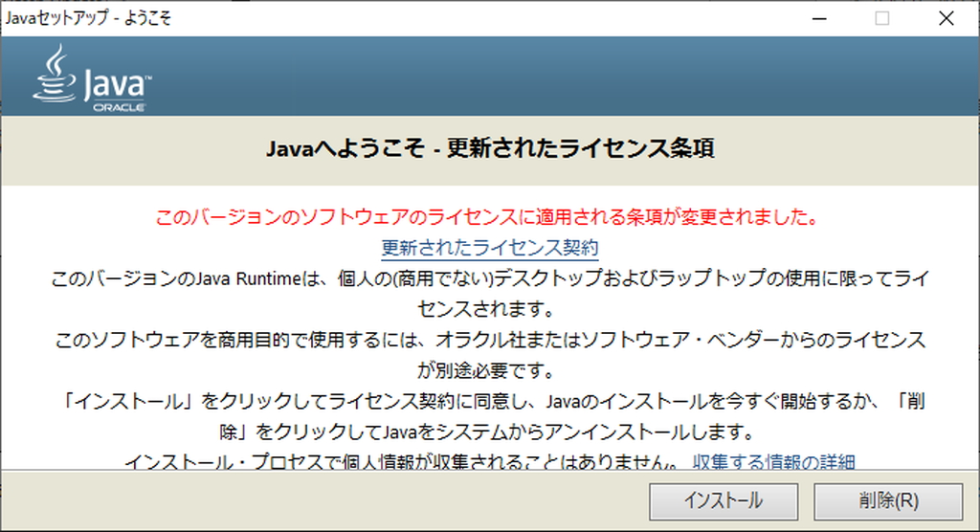Click the text line が別途必要です。
The height and width of the screenshot is (532, 980).
(486, 370)
